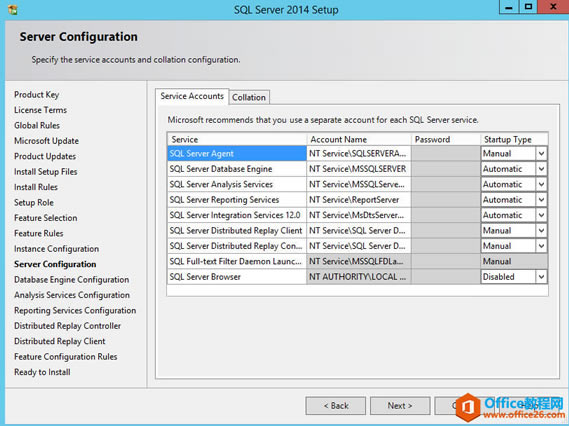The height and width of the screenshot is (426, 569).
Task: Click Feature Rules step in sidebar
Action: (38, 233)
